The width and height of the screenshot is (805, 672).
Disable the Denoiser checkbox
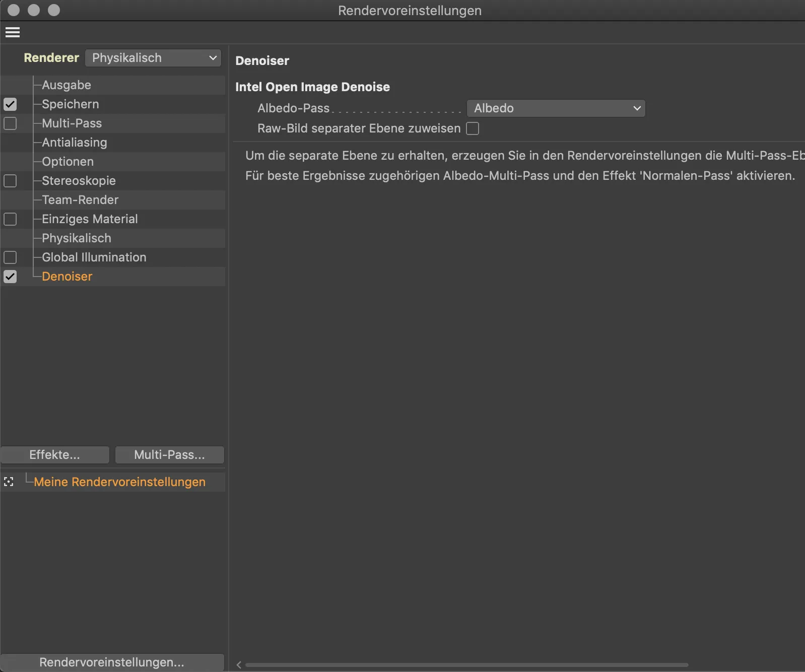pyautogui.click(x=10, y=277)
